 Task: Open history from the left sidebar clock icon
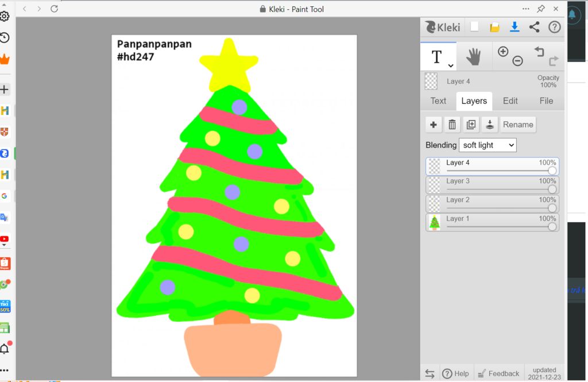pyautogui.click(x=5, y=37)
